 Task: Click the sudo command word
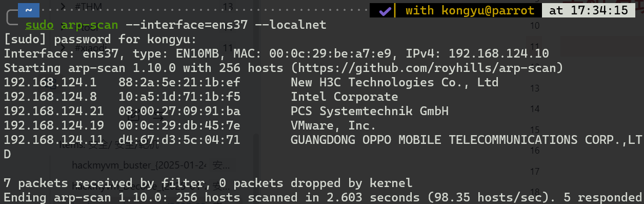[x=39, y=25]
